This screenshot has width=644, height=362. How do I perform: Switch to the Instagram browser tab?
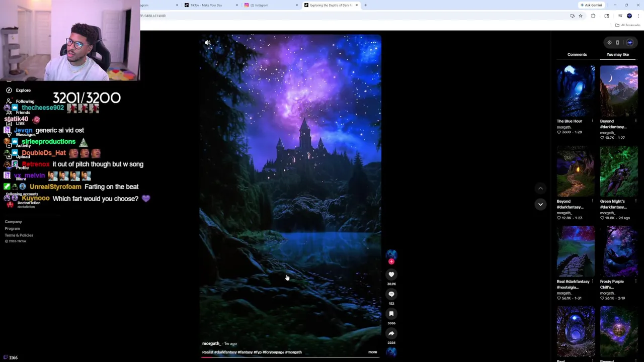tap(271, 5)
